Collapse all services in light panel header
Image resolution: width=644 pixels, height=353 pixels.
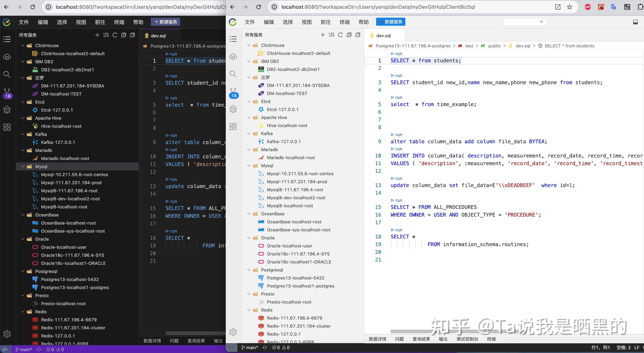coord(358,35)
